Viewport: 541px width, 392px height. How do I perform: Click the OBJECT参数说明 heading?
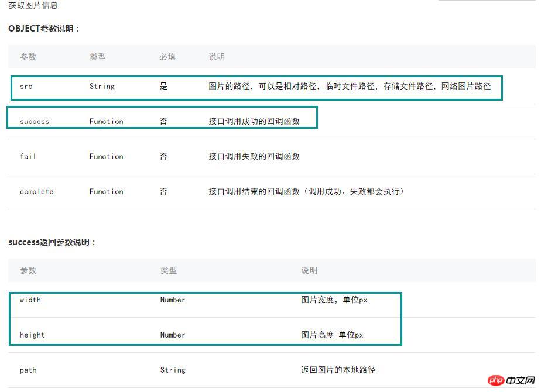pos(44,29)
